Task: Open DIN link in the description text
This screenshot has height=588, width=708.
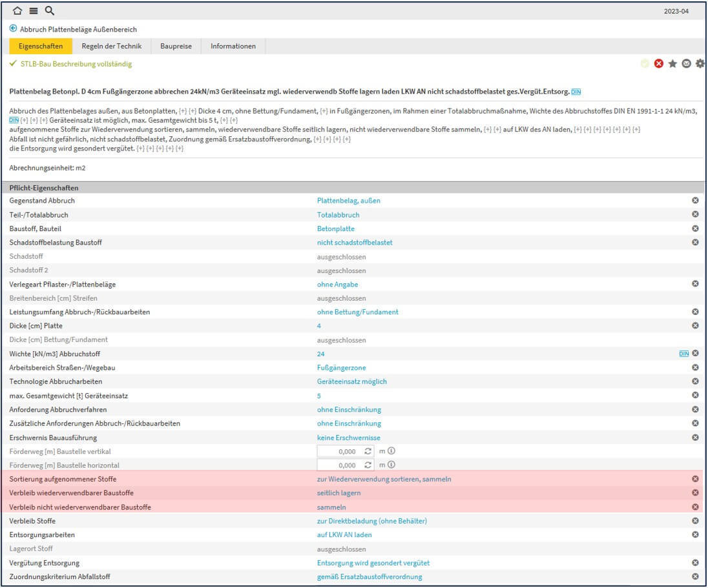Action: (14, 121)
